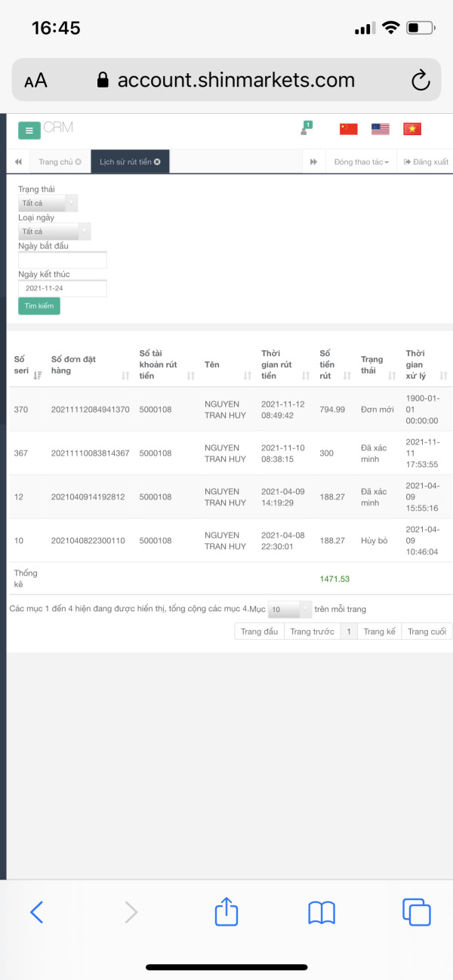Close the Trang chủ tab
453x980 pixels.
78,162
